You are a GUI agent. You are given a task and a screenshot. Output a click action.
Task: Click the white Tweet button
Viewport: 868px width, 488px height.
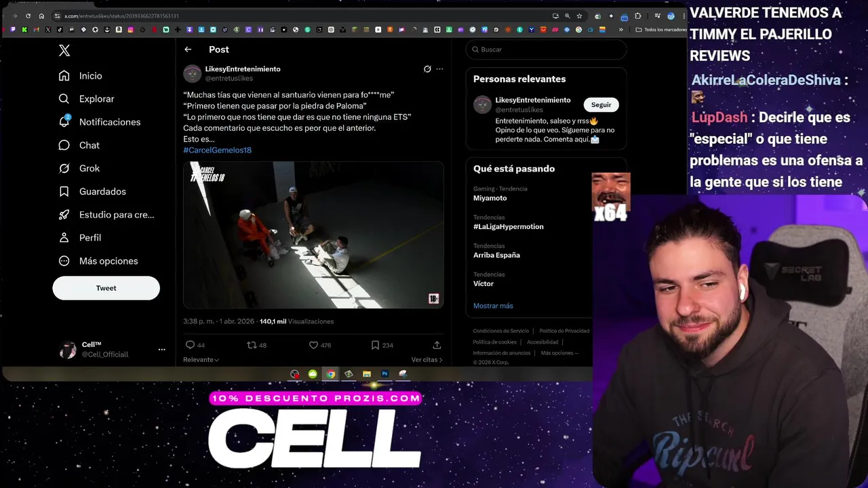(x=106, y=288)
